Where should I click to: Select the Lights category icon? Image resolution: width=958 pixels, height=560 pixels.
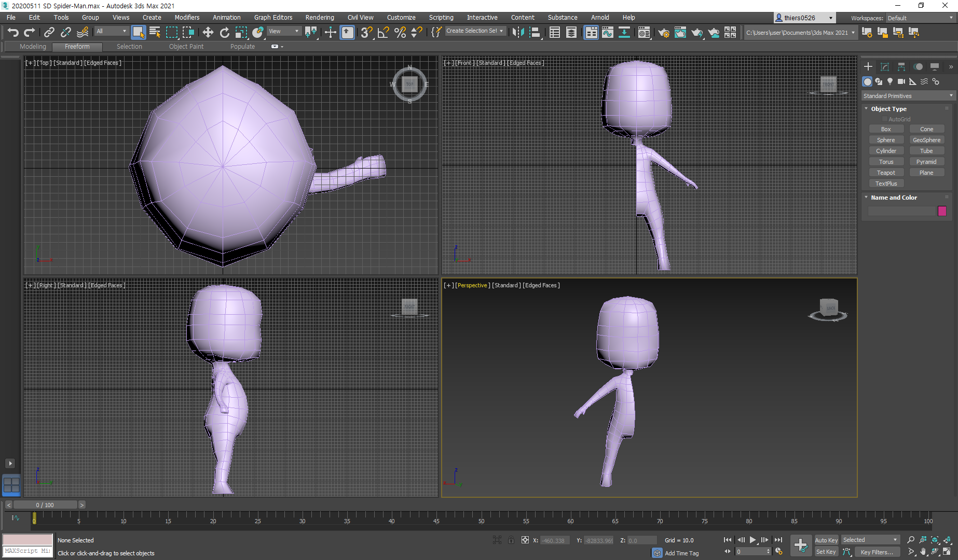pyautogui.click(x=890, y=81)
